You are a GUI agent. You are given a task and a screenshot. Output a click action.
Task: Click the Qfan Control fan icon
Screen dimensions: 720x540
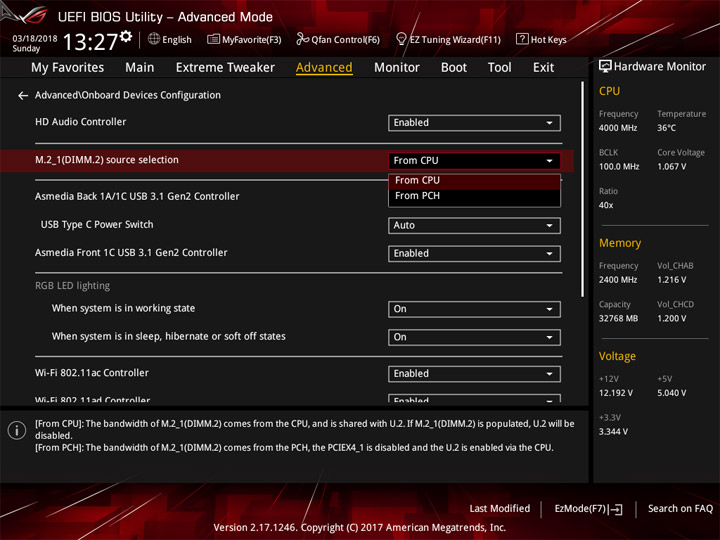[x=302, y=39]
